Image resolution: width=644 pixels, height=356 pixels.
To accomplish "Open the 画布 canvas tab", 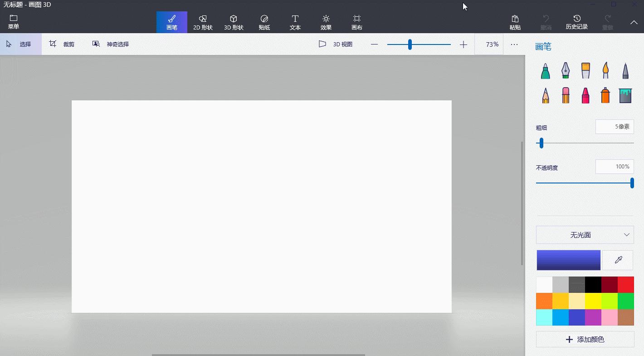I will click(357, 22).
